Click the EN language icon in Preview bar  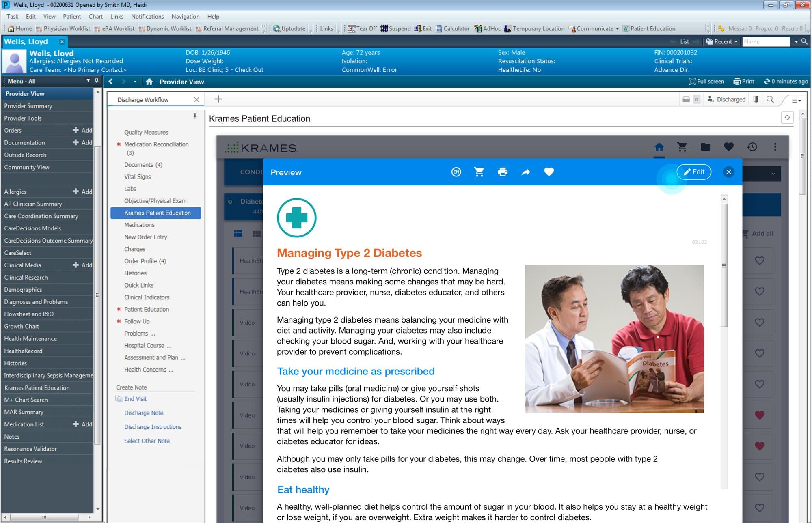click(x=456, y=172)
